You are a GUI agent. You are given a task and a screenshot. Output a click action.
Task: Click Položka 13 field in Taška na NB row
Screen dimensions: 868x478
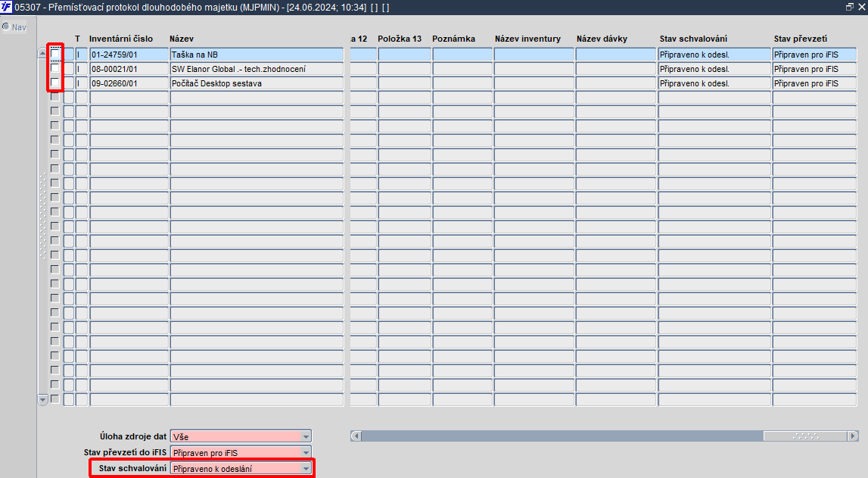pyautogui.click(x=405, y=55)
